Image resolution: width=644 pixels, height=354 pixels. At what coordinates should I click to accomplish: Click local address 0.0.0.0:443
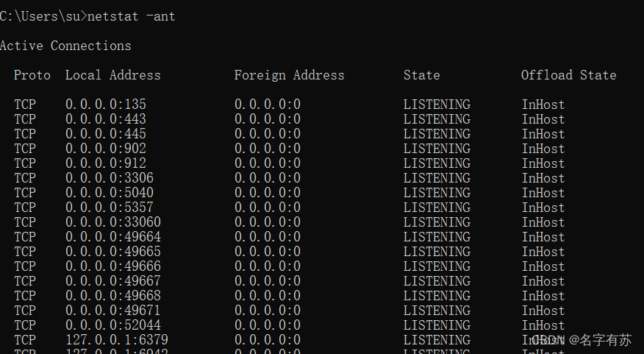click(106, 119)
